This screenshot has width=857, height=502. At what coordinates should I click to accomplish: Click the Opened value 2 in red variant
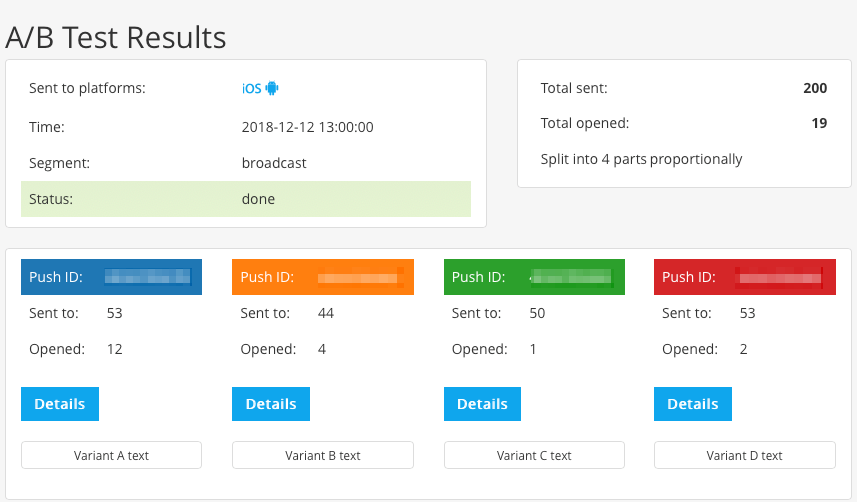click(x=743, y=349)
